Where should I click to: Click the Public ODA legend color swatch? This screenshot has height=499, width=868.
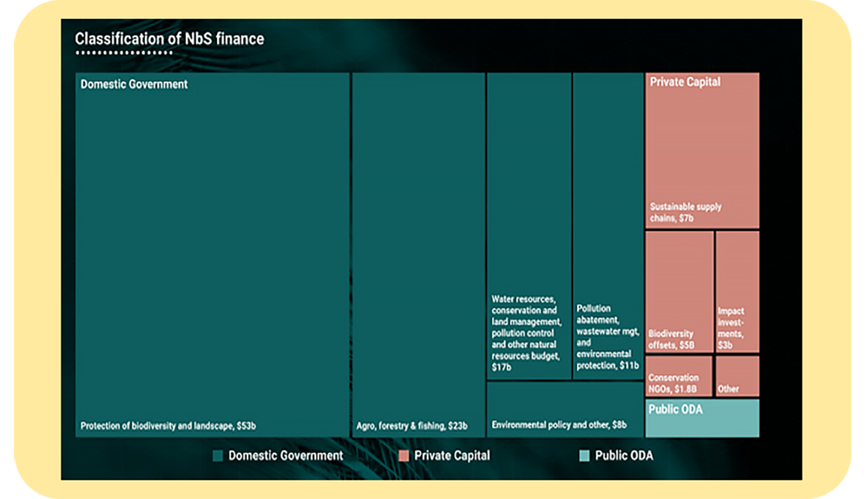coord(584,456)
